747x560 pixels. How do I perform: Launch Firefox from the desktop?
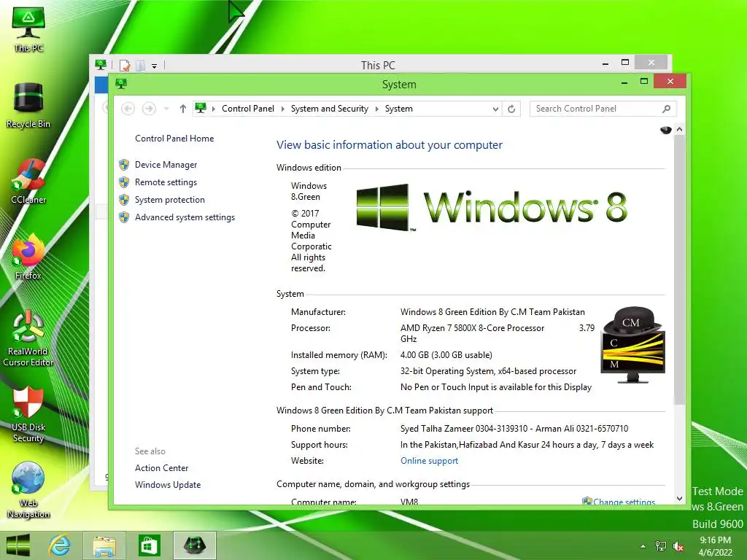28,257
